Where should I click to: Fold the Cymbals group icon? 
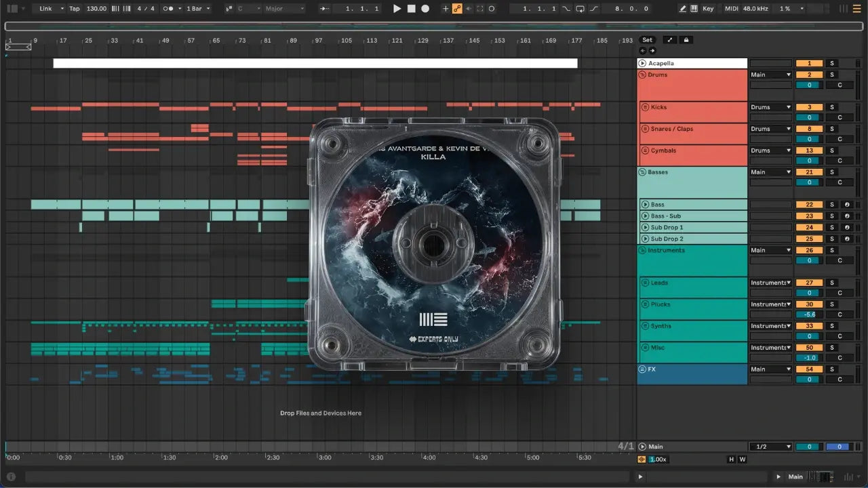(x=645, y=150)
